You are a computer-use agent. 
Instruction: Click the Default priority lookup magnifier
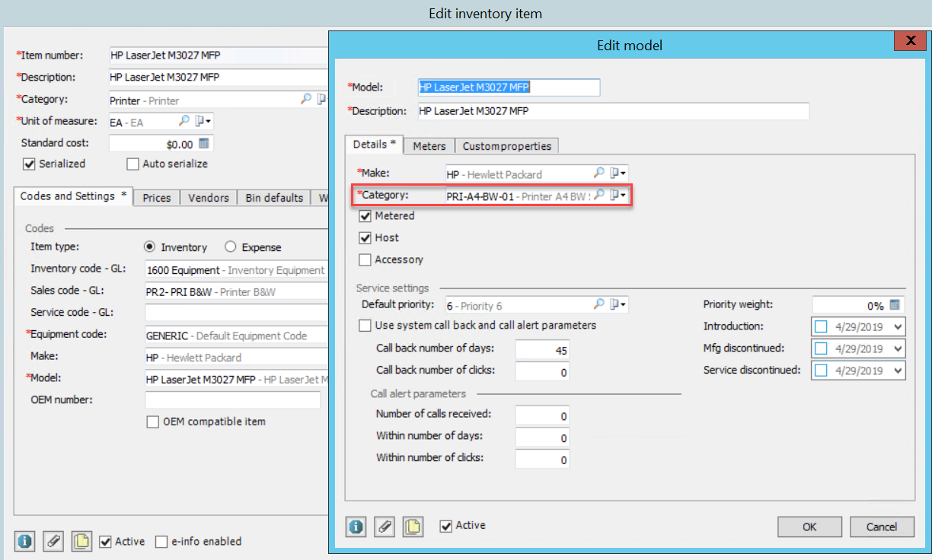598,304
